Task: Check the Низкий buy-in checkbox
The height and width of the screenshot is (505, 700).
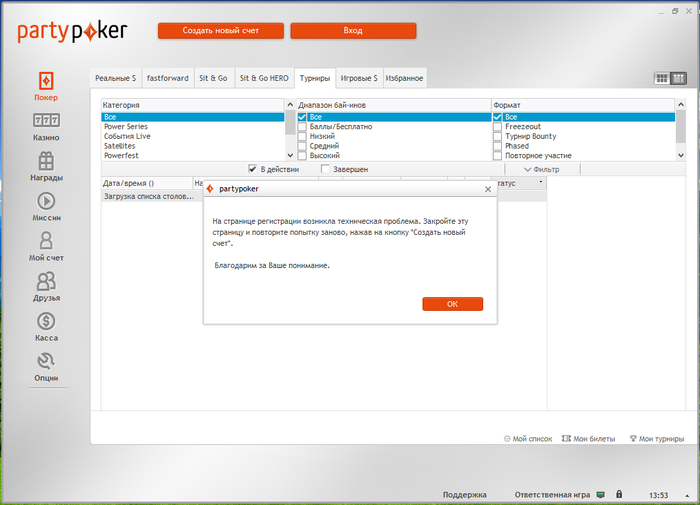Action: [302, 136]
